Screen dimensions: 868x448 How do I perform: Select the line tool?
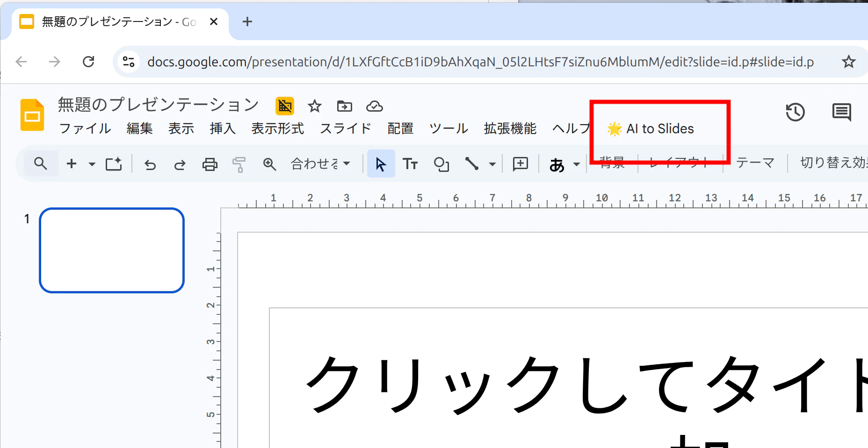tap(472, 164)
